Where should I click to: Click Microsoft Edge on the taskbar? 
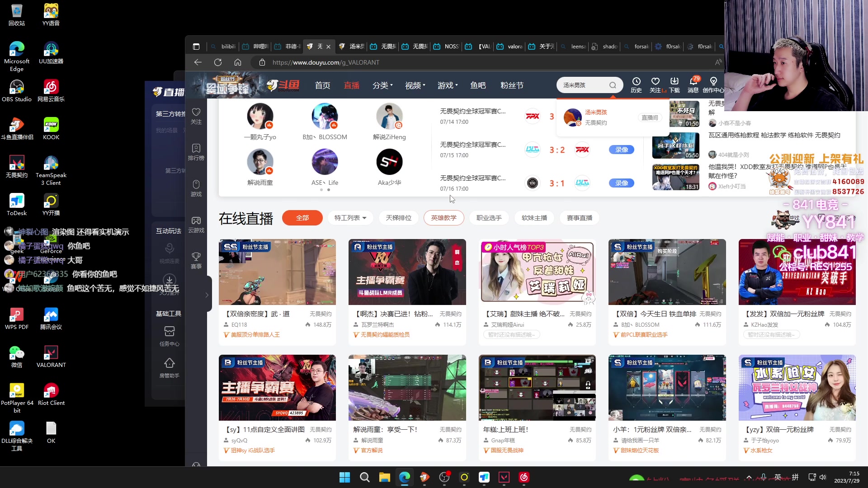404,477
